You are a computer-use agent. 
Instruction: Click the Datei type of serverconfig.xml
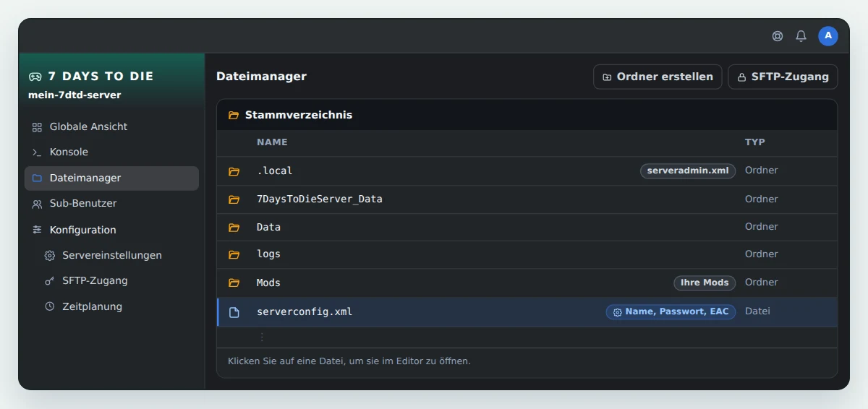757,311
